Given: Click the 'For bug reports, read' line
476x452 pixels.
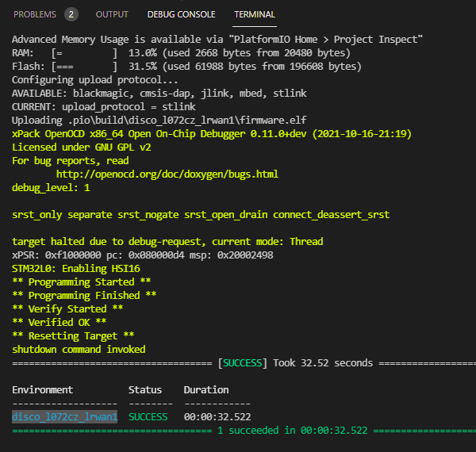Looking at the screenshot, I should coord(70,160).
